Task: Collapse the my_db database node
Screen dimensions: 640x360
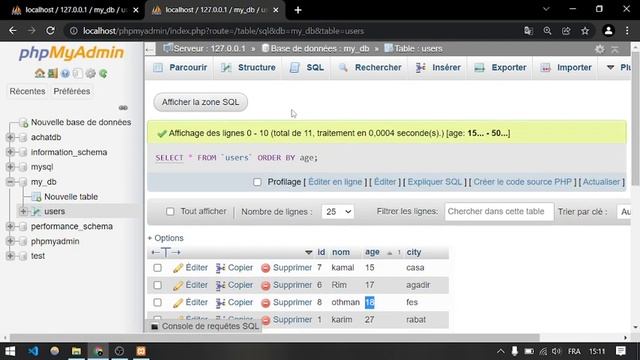Action: coord(10,182)
